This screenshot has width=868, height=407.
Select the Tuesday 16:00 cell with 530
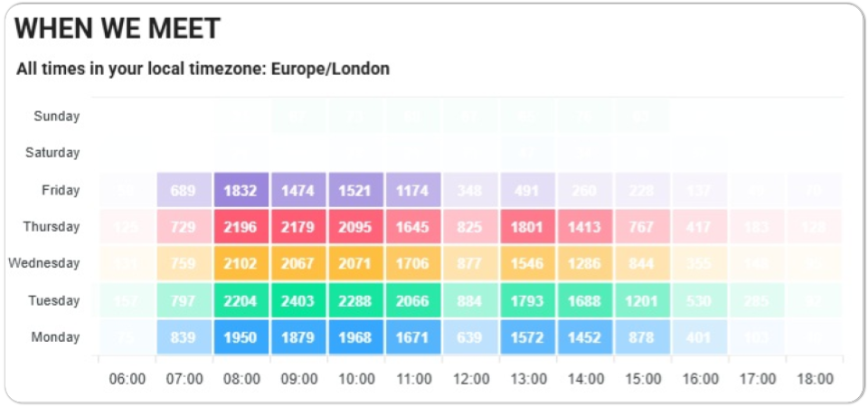(x=700, y=300)
